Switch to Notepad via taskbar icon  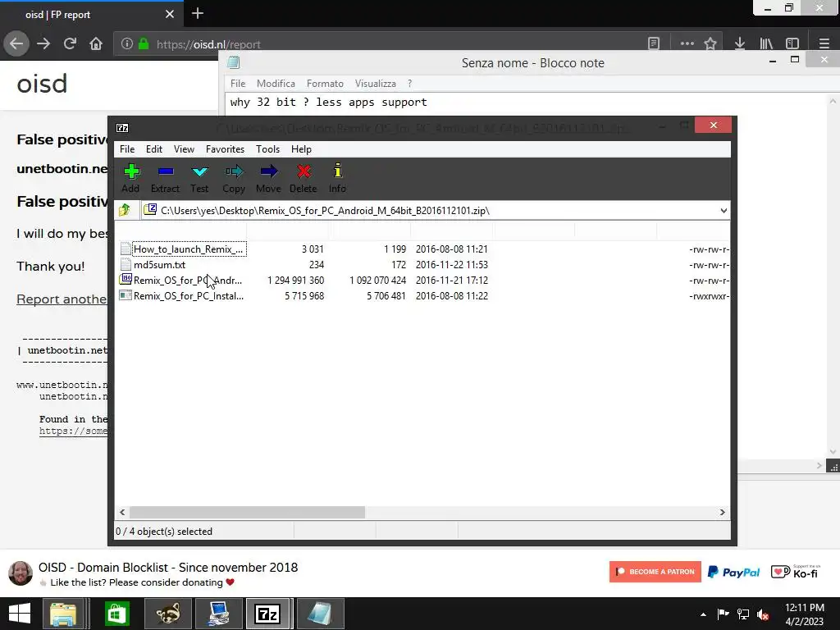pyautogui.click(x=320, y=614)
